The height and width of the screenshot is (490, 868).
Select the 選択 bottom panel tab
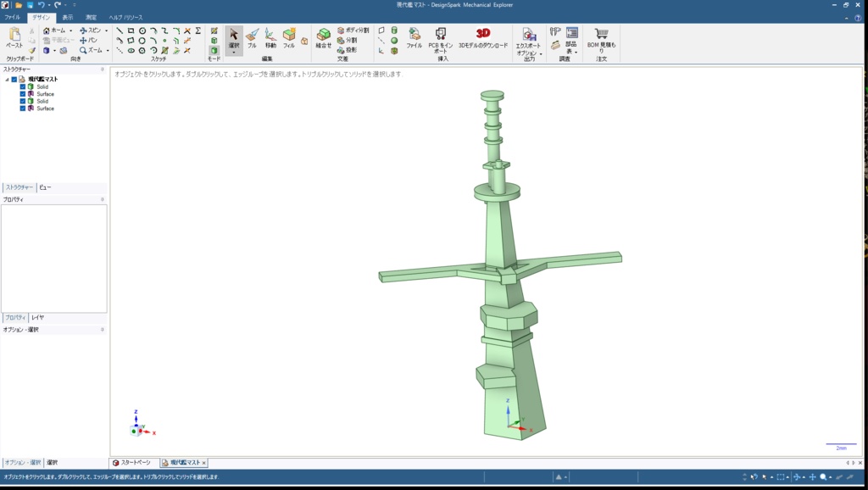tap(52, 462)
